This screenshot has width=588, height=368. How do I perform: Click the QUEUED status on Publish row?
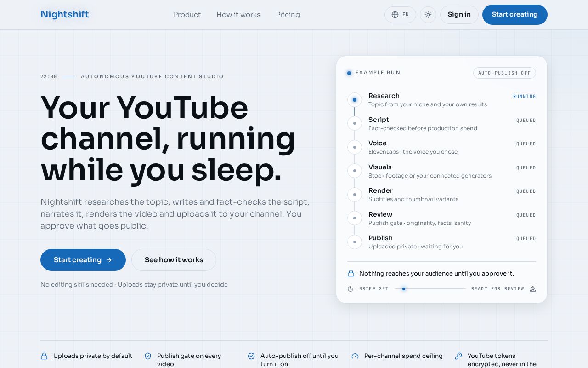tap(526, 239)
